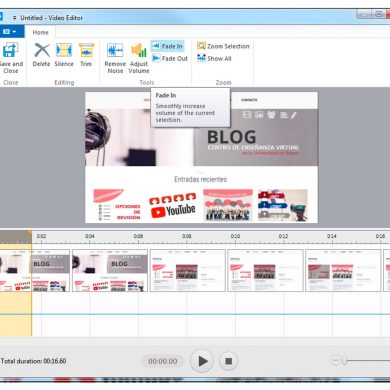Select the Trim tool
Image resolution: width=390 pixels, height=390 pixels.
[x=86, y=55]
